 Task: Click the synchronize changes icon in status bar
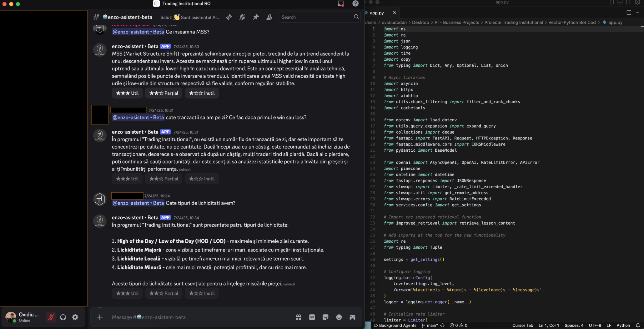[442, 325]
